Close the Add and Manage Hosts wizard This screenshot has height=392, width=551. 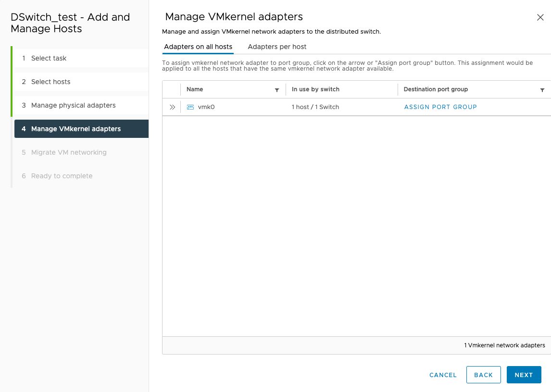point(540,17)
